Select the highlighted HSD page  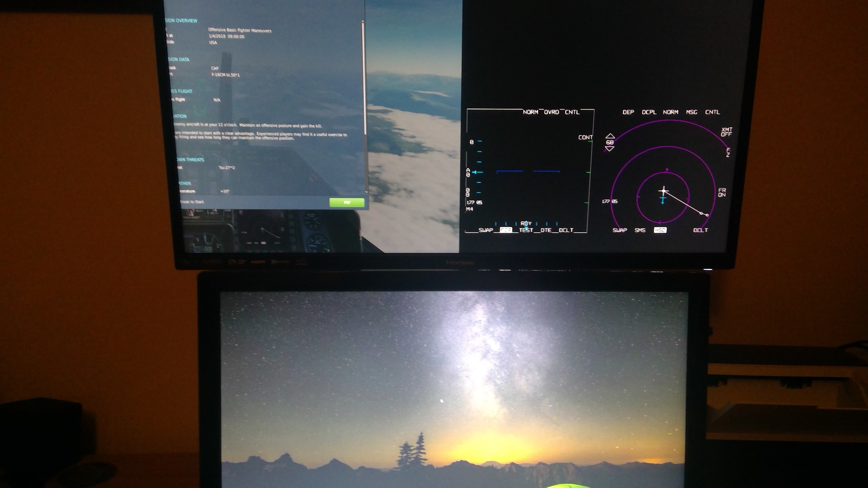660,230
